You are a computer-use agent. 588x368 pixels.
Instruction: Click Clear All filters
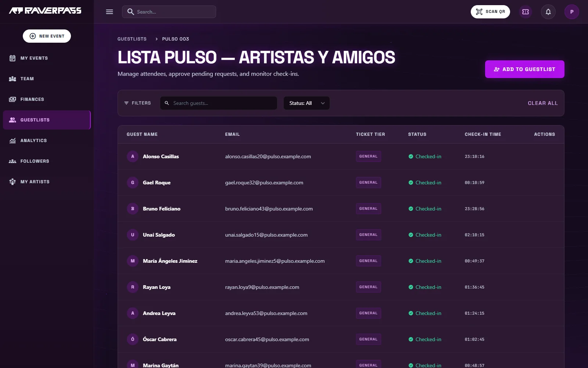[543, 103]
